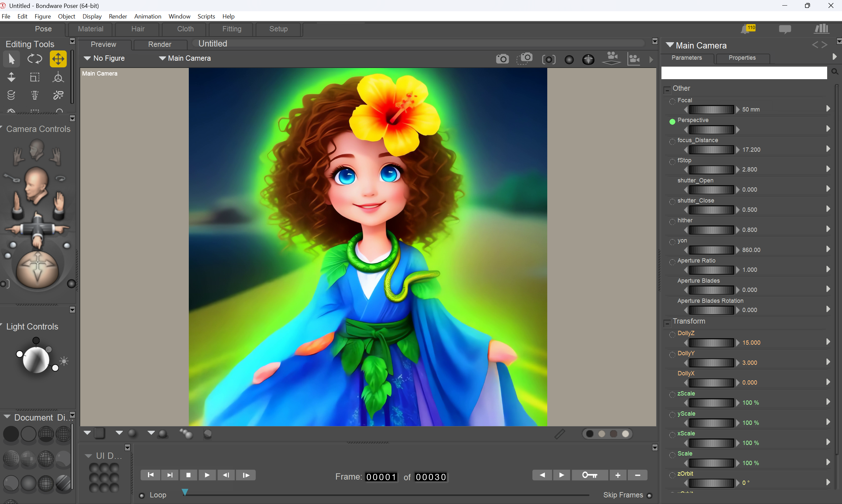This screenshot has width=842, height=504.
Task: Click the shaded globe icon in preview toolbar
Action: (x=588, y=59)
